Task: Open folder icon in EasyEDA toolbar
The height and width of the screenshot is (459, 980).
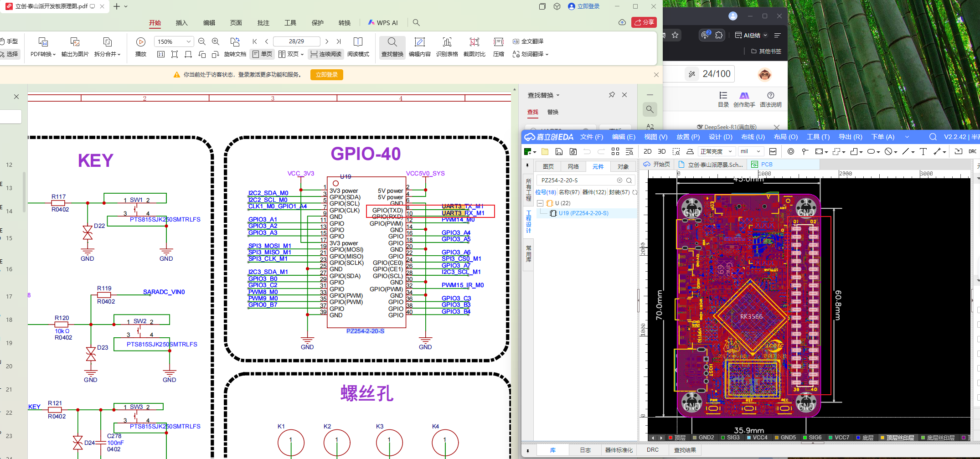Action: pos(545,151)
